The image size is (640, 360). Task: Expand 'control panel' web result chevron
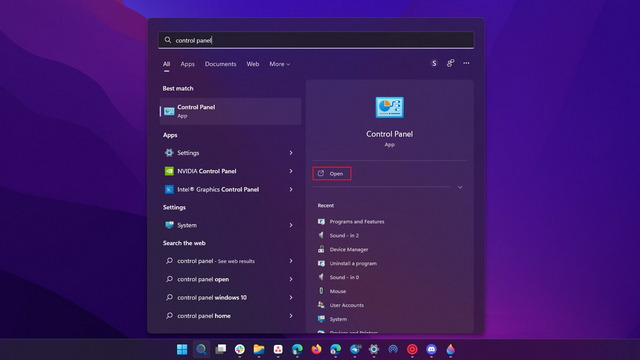291,261
